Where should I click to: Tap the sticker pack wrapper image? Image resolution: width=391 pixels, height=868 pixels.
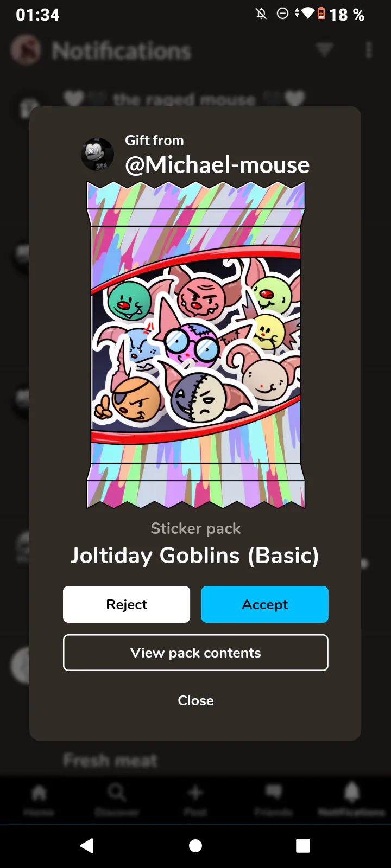pyautogui.click(x=195, y=344)
